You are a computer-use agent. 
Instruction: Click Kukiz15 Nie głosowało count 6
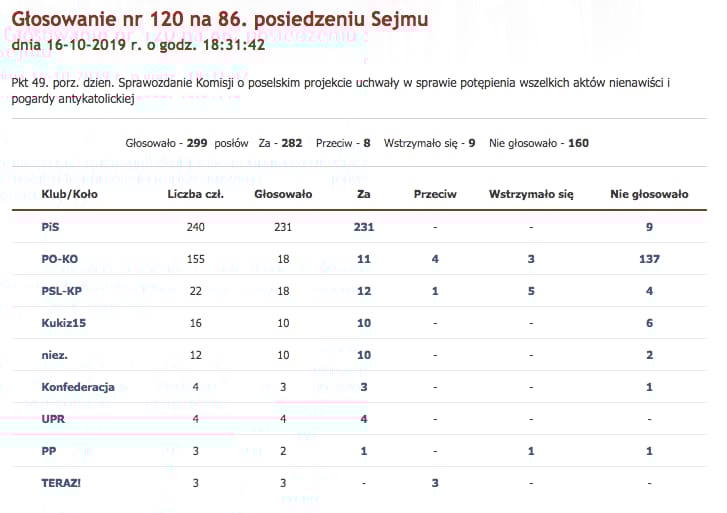[x=649, y=323]
